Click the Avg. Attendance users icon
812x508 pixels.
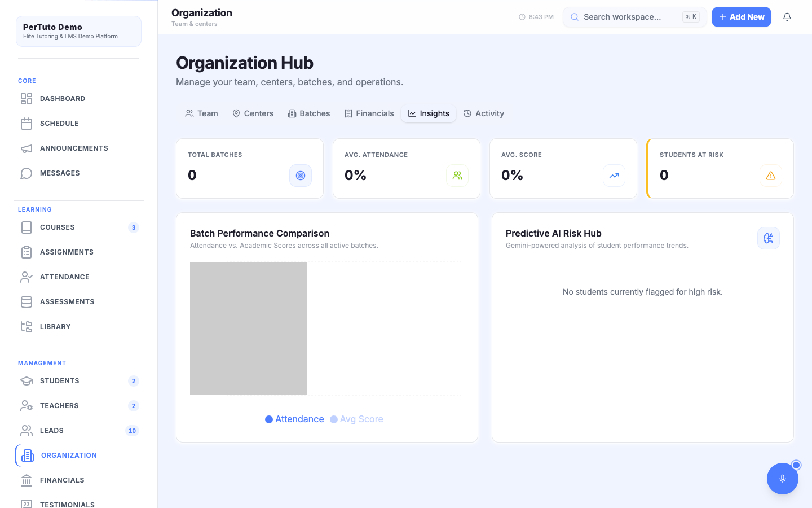tap(457, 176)
